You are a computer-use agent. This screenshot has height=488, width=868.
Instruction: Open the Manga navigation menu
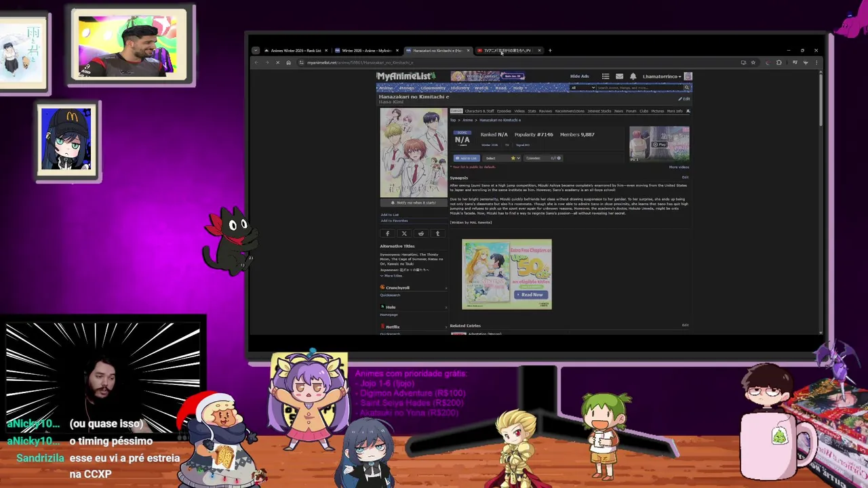(407, 88)
